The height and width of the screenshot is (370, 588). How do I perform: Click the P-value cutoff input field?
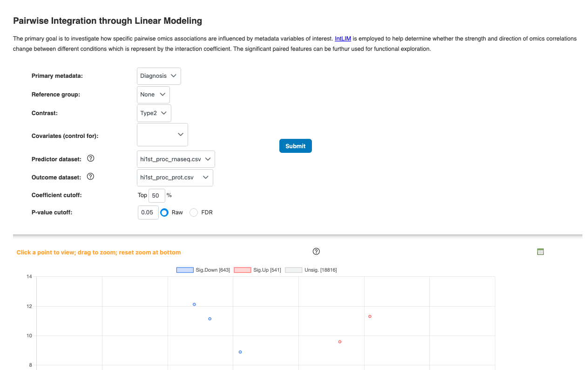(148, 212)
